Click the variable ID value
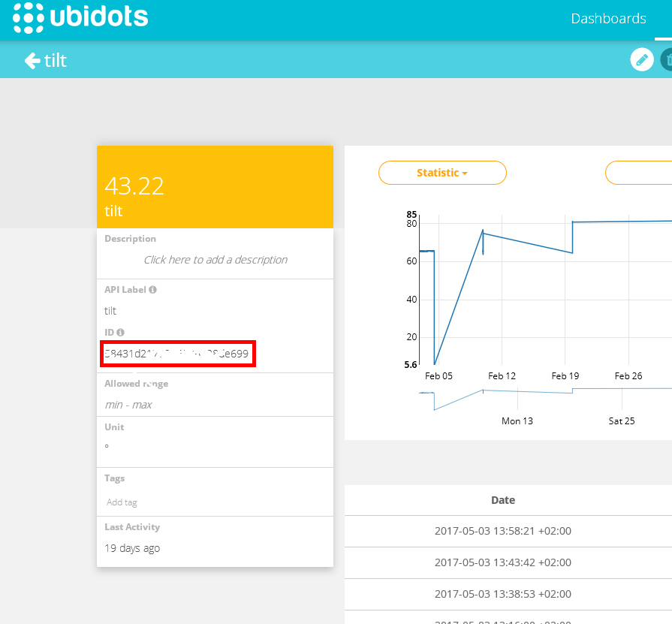 [x=177, y=354]
